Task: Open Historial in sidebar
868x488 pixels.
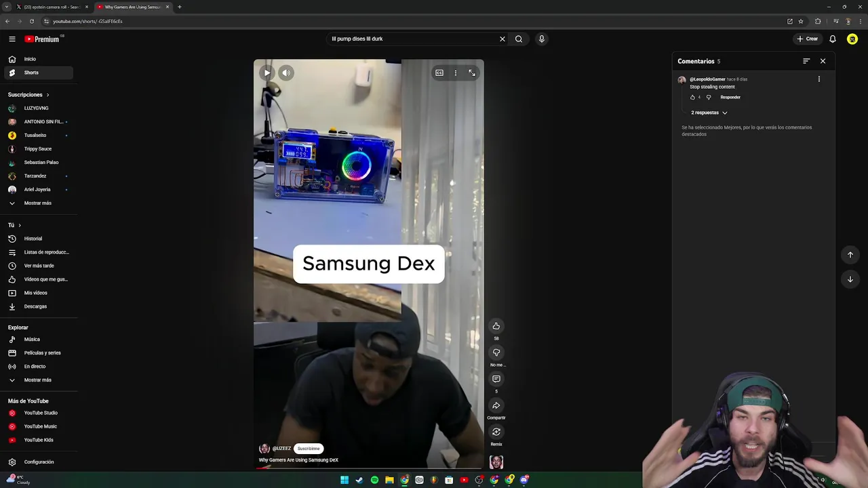Action: coord(39,239)
